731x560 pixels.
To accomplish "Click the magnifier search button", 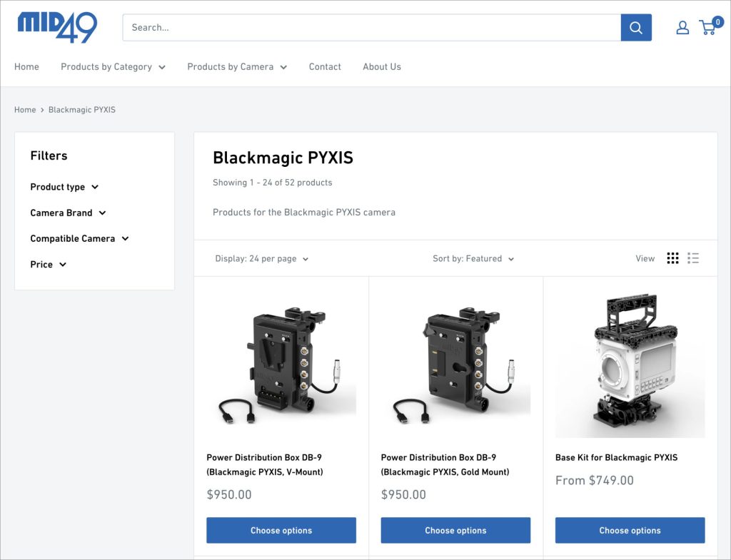I will 636,28.
